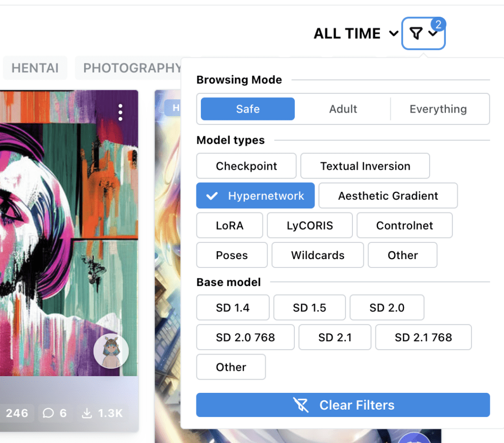Select Everything browsing mode

pos(438,109)
